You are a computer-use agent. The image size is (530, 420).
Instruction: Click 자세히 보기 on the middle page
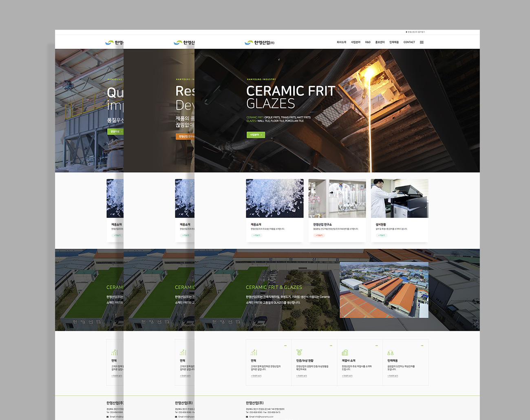[x=185, y=376]
